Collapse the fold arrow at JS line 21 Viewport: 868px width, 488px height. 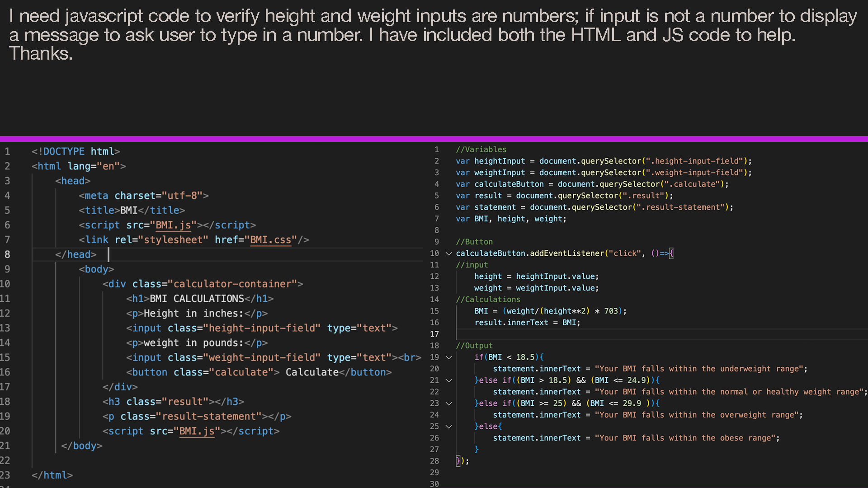449,380
